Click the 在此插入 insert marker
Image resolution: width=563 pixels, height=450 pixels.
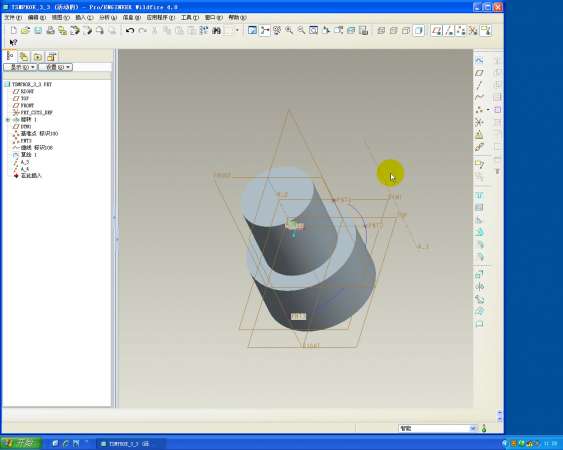[x=27, y=176]
